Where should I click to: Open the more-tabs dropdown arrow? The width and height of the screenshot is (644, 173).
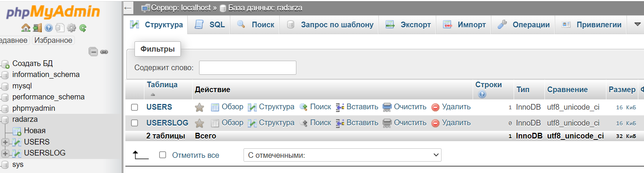click(638, 24)
